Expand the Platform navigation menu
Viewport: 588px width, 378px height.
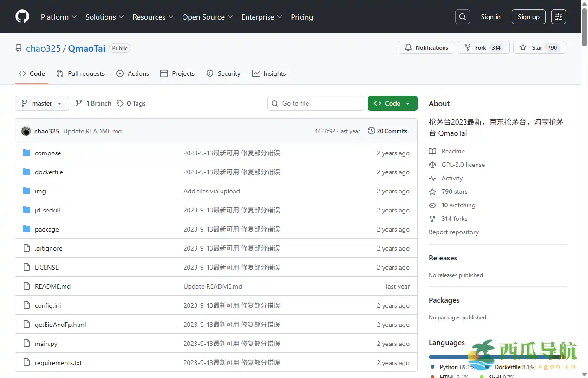(x=59, y=17)
